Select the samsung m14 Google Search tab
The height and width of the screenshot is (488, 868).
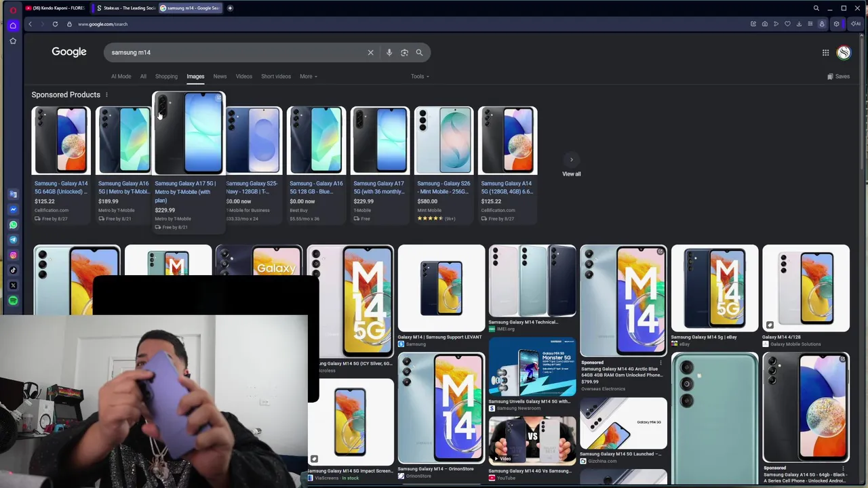coord(190,8)
